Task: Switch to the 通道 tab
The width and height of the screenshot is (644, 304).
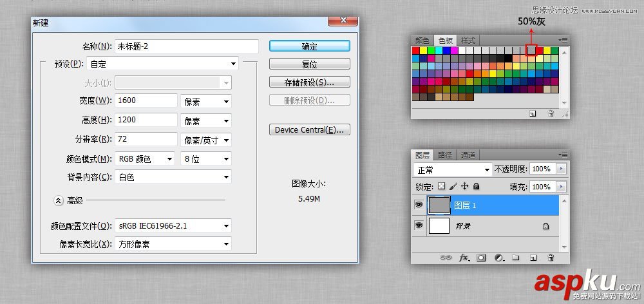Action: pyautogui.click(x=468, y=155)
